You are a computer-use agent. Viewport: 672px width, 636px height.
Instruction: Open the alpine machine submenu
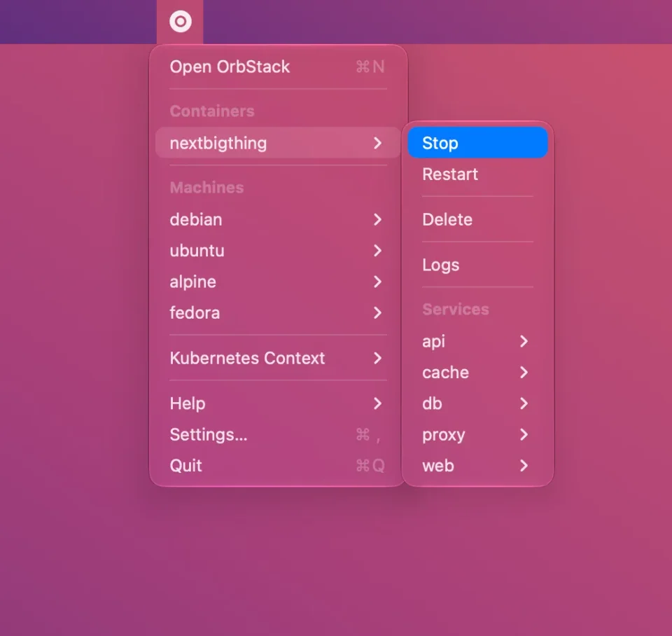coord(278,282)
